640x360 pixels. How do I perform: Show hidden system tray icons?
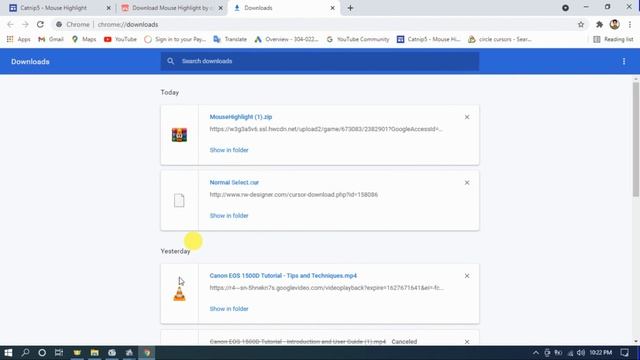(536, 353)
